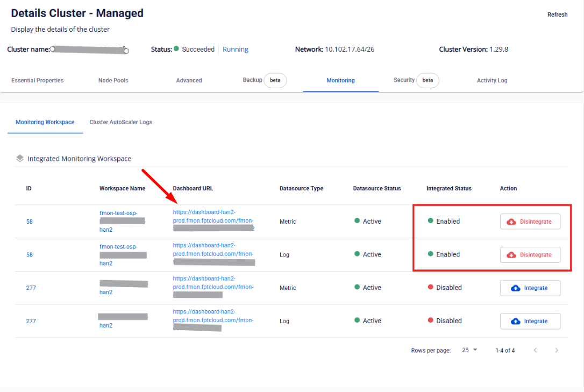The image size is (584, 392).
Task: Click the Disintegrate button for Metric row 58
Action: 530,222
